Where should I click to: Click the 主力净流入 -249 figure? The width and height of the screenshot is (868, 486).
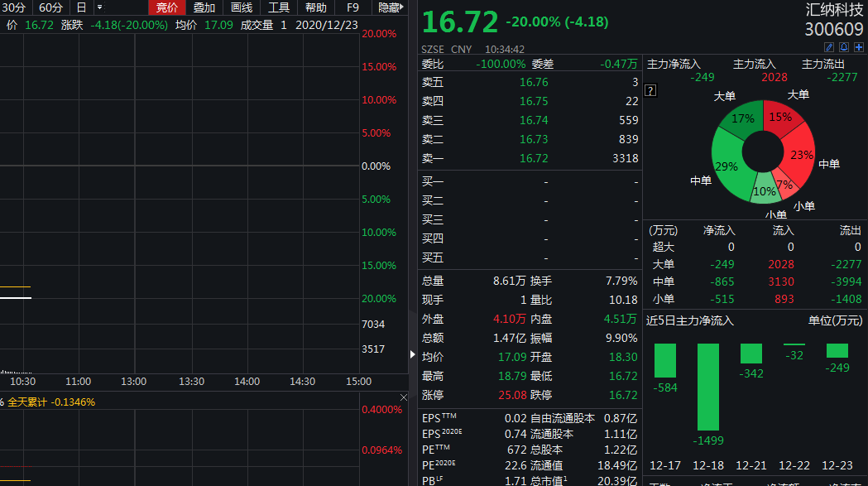[702, 77]
